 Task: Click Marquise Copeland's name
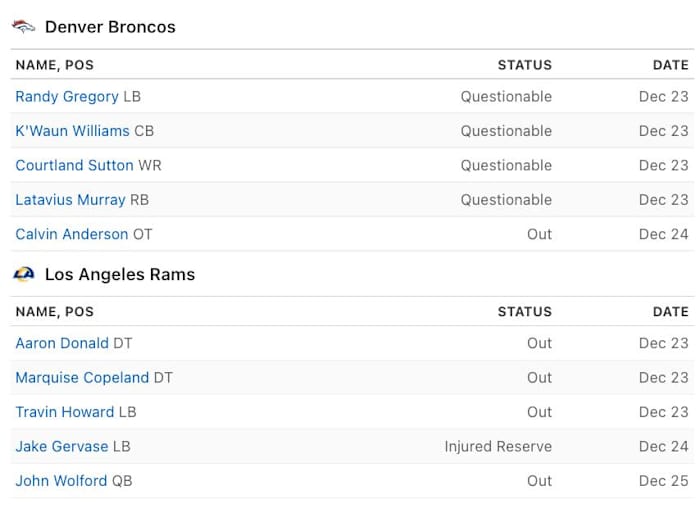point(82,378)
